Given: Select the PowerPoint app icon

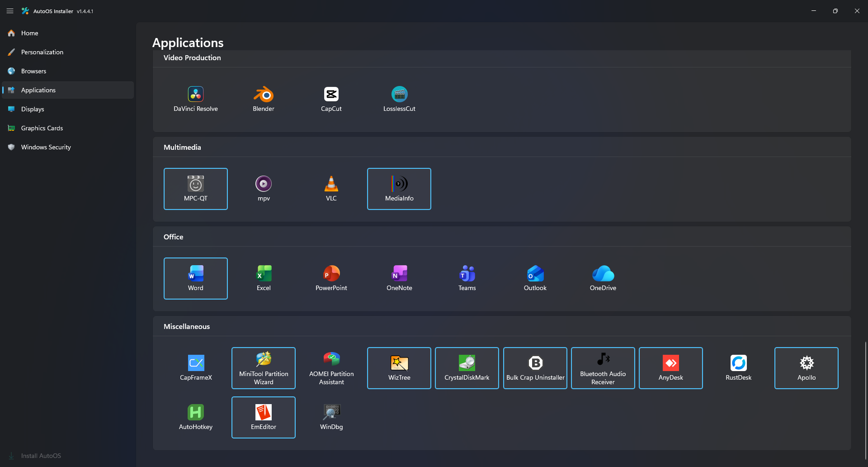Looking at the screenshot, I should pos(331,273).
